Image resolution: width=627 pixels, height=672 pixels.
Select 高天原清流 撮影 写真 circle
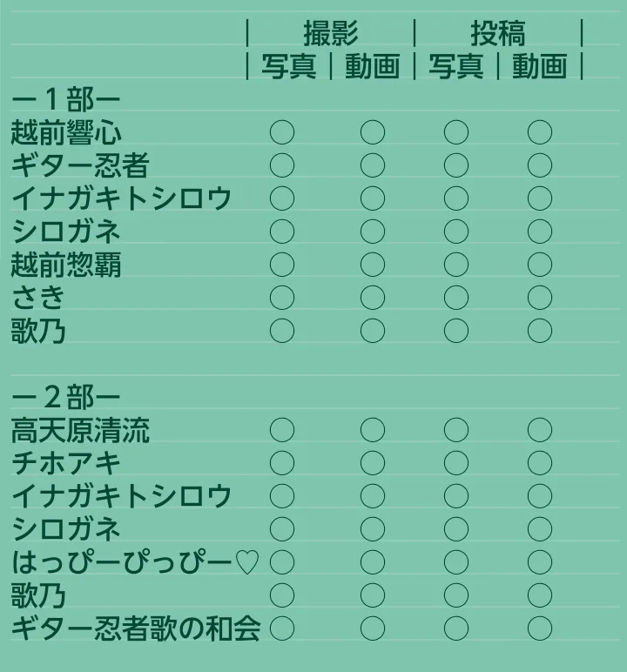click(x=282, y=429)
